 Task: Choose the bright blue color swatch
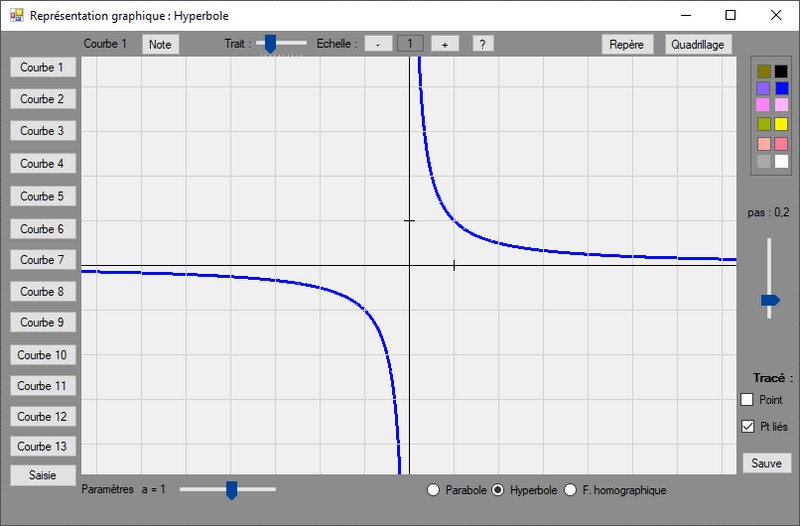(x=782, y=89)
